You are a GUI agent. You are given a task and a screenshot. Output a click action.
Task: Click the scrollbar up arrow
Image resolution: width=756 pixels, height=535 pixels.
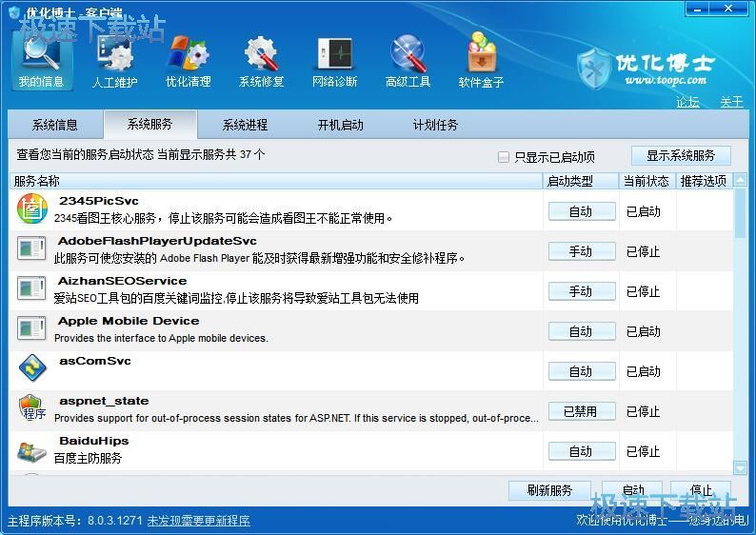740,180
